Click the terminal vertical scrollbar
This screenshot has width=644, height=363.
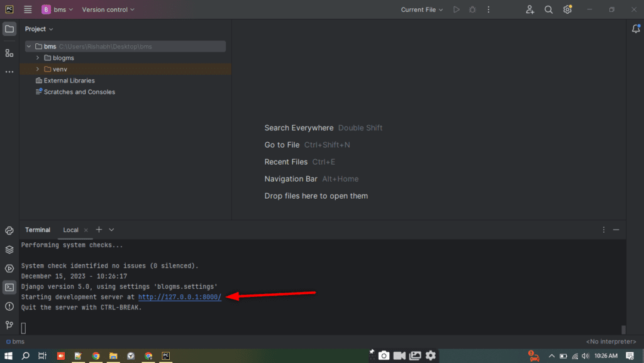click(x=623, y=329)
